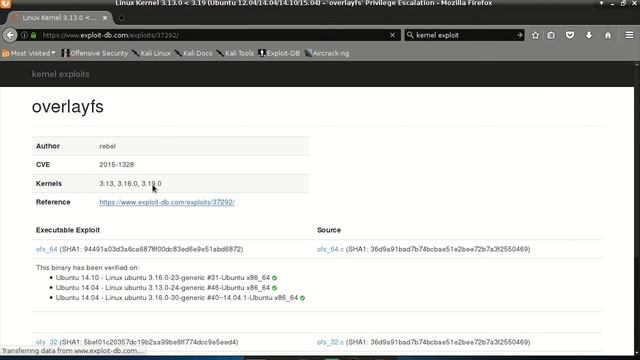The height and width of the screenshot is (360, 640).
Task: Open Kali Linux bookmark
Action: (151, 53)
